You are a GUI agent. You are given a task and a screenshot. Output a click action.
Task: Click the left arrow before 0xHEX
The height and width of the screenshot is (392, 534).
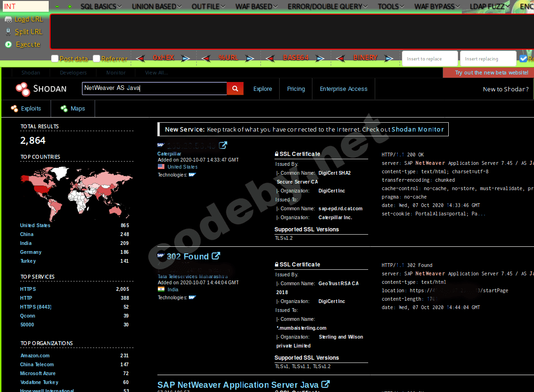tap(141, 59)
